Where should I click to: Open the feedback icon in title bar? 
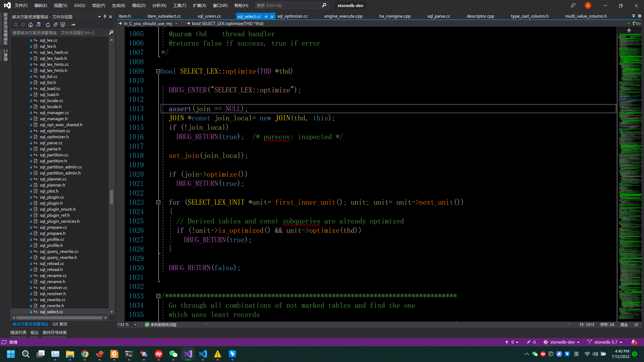coord(573,6)
